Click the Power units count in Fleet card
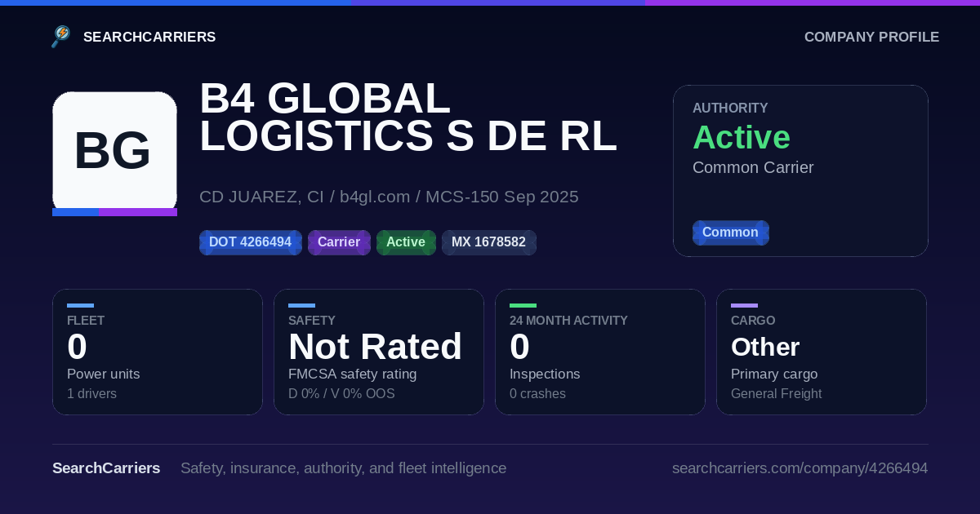The image size is (980, 514). [77, 347]
